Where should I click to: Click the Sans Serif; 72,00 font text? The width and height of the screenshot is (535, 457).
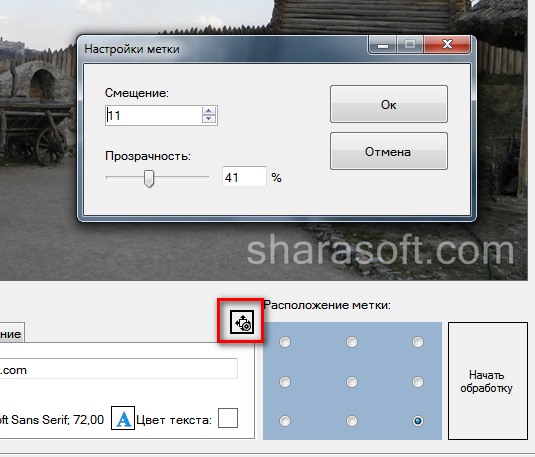pos(52,419)
